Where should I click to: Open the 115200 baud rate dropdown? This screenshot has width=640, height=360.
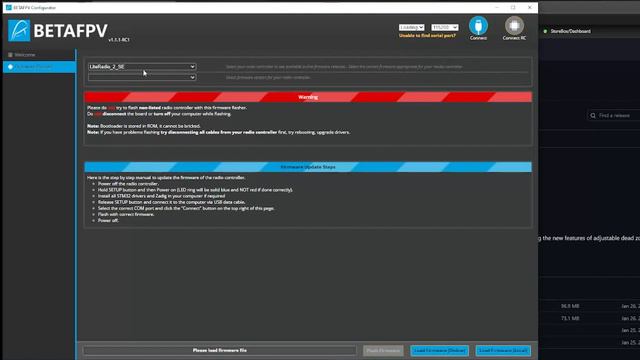[x=445, y=27]
